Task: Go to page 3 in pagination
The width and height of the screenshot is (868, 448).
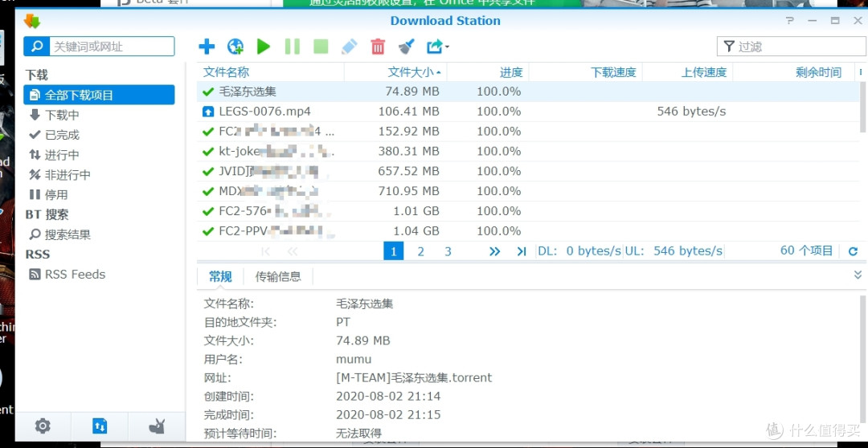Action: coord(448,251)
